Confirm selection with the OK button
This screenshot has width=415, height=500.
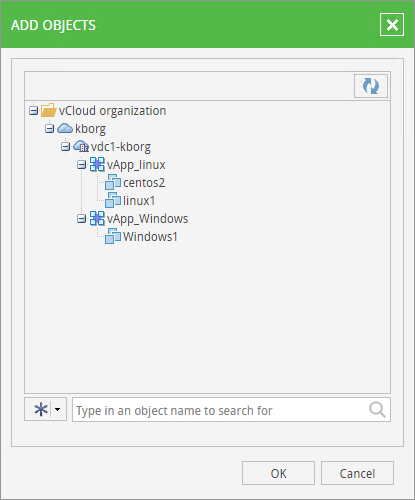tap(278, 473)
